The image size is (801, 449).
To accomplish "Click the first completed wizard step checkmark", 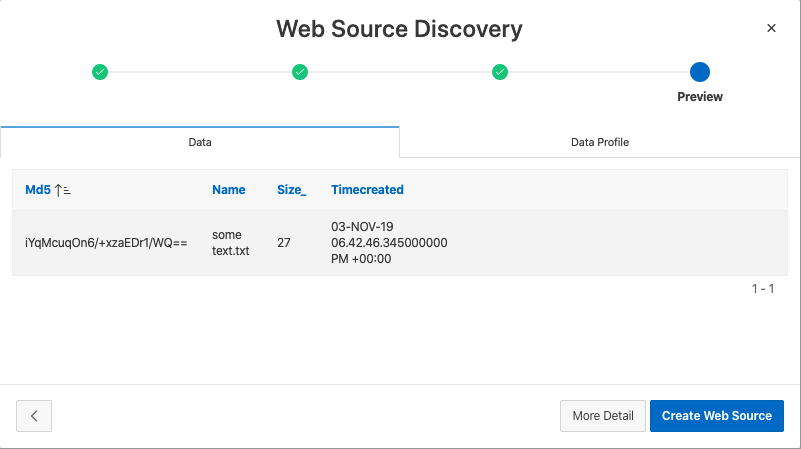I will pos(100,72).
